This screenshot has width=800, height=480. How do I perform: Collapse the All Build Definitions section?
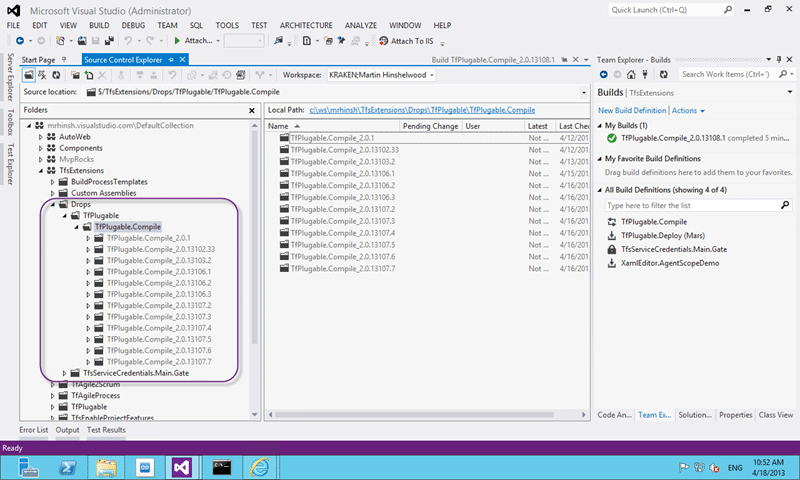pyautogui.click(x=600, y=190)
